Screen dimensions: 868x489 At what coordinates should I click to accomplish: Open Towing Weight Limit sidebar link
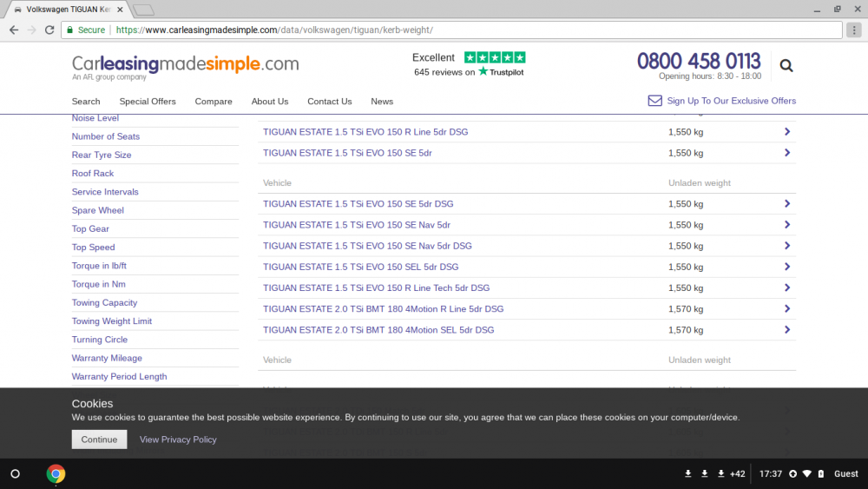[112, 321]
